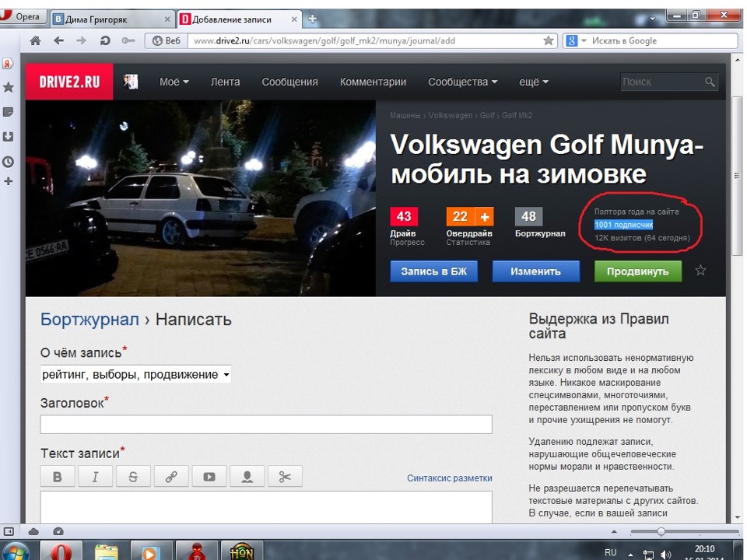Open the Синтаксис разметки link
Viewport: 747px width, 560px height.
coord(449,478)
